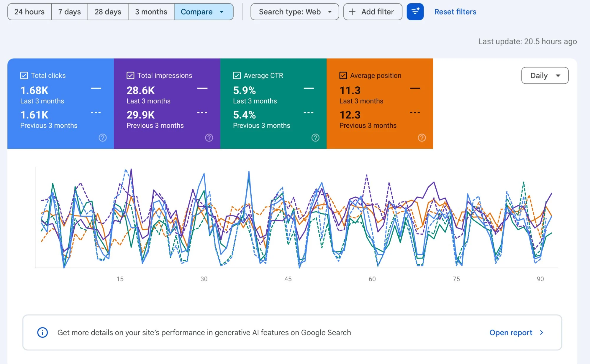The width and height of the screenshot is (590, 364).
Task: Uncheck the Average CTR checkbox
Action: pyautogui.click(x=237, y=75)
